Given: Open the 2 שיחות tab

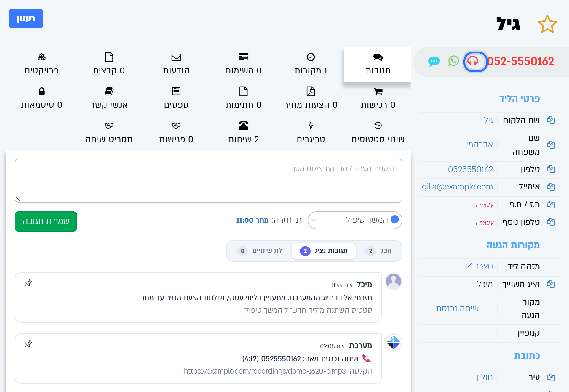Looking at the screenshot, I should [243, 133].
